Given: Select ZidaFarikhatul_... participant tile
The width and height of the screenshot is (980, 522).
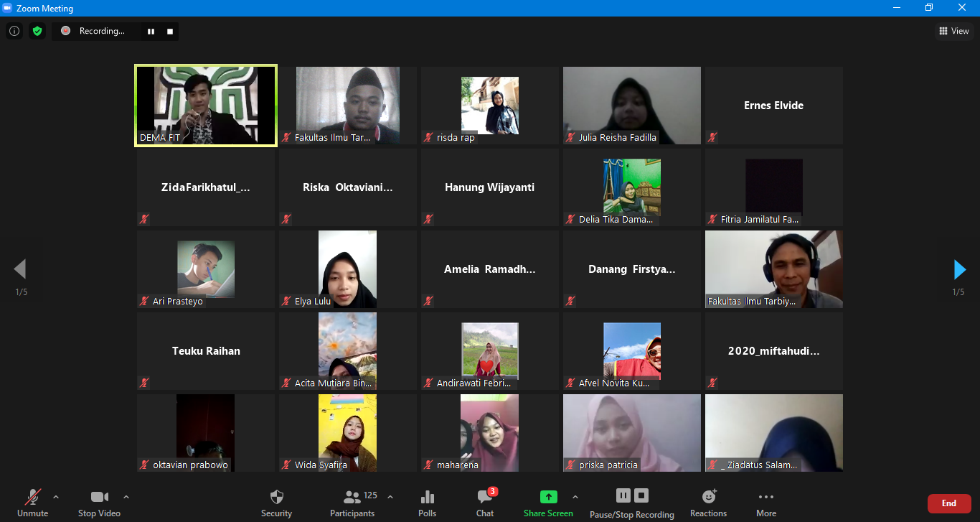Looking at the screenshot, I should pos(206,187).
